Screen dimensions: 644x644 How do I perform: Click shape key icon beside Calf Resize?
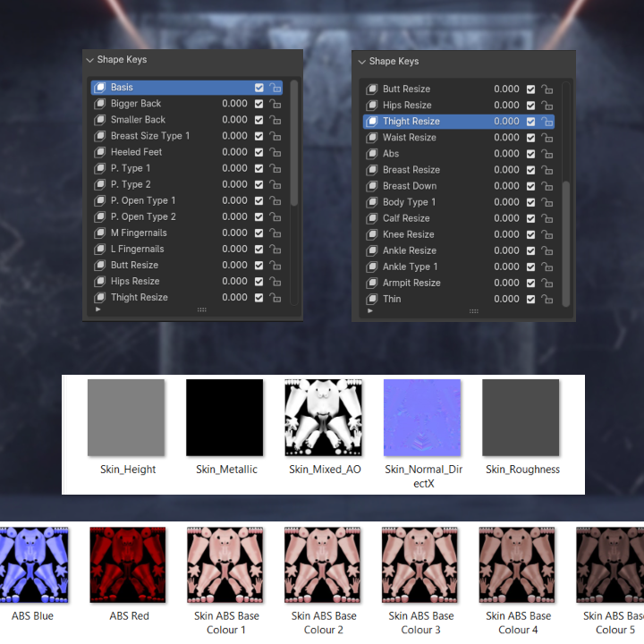point(372,218)
